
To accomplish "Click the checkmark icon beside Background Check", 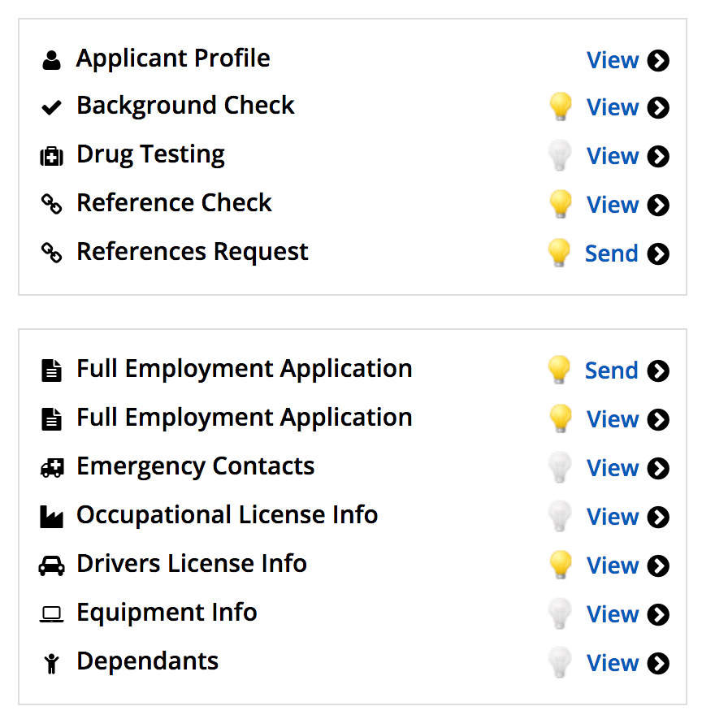I will click(x=51, y=107).
